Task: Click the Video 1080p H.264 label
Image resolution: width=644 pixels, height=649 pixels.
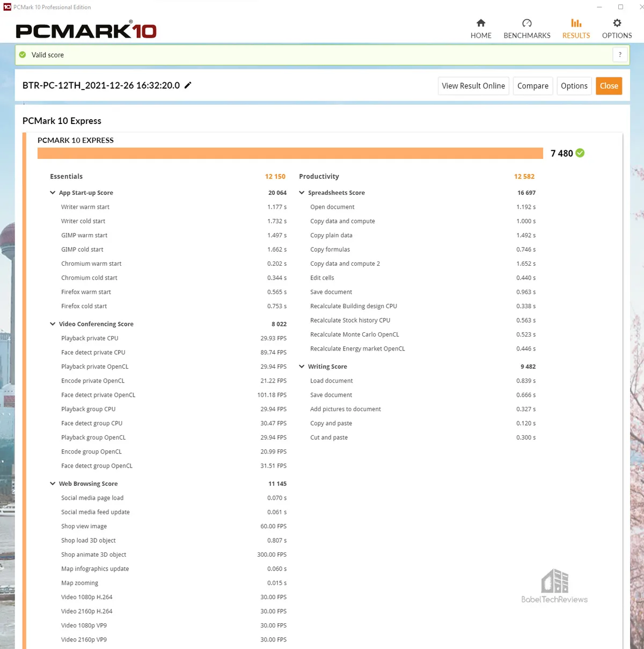Action: coord(87,597)
